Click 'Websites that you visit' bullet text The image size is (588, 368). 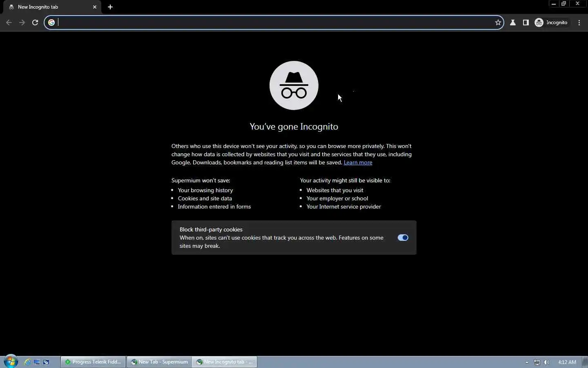(335, 190)
